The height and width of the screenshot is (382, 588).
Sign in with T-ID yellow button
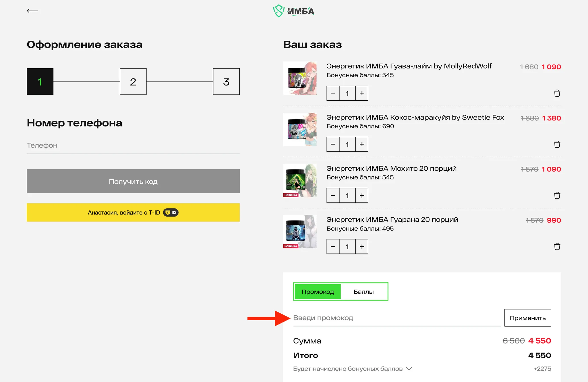[x=133, y=213]
